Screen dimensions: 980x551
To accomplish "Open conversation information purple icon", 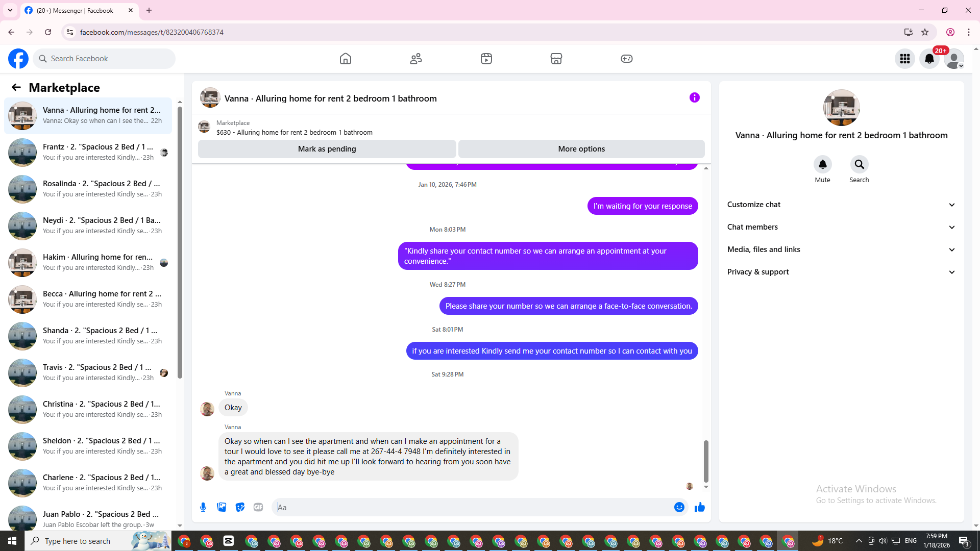I will (x=694, y=97).
